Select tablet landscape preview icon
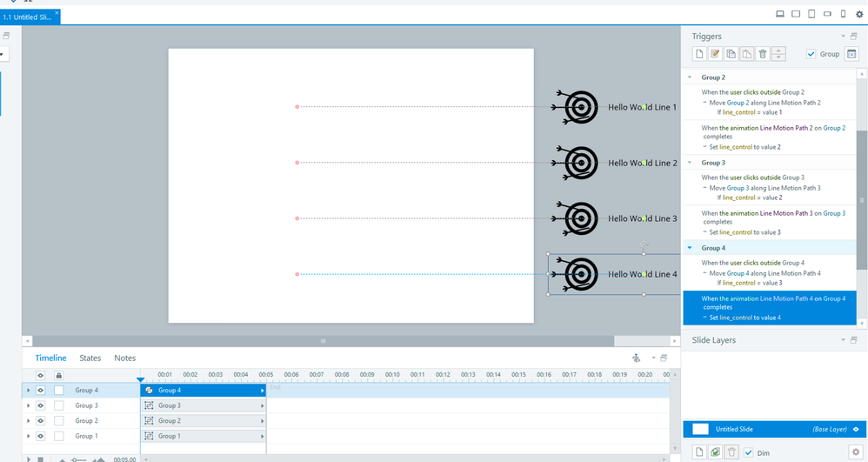This screenshot has height=462, width=868. tap(796, 14)
